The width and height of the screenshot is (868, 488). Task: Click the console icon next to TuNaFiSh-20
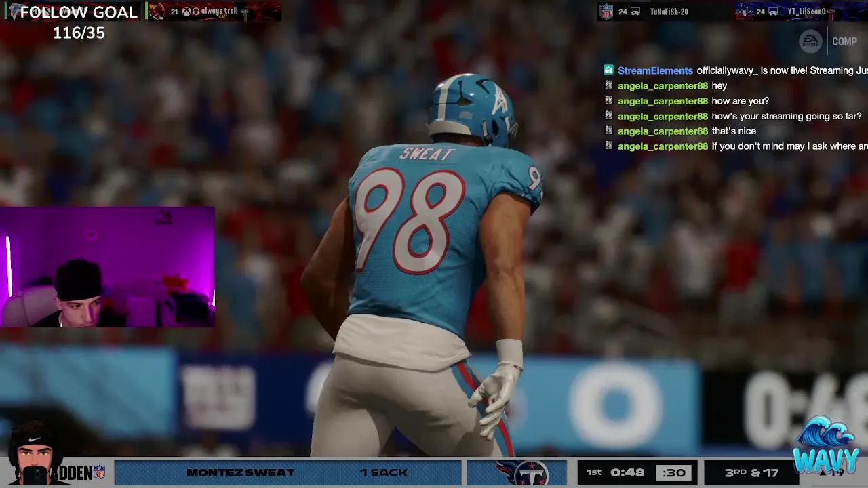[635, 12]
